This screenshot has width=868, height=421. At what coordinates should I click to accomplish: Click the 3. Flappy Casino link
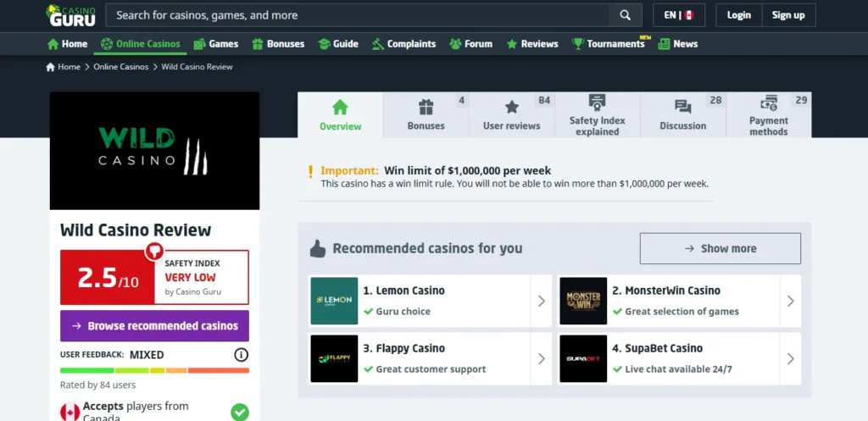click(404, 348)
